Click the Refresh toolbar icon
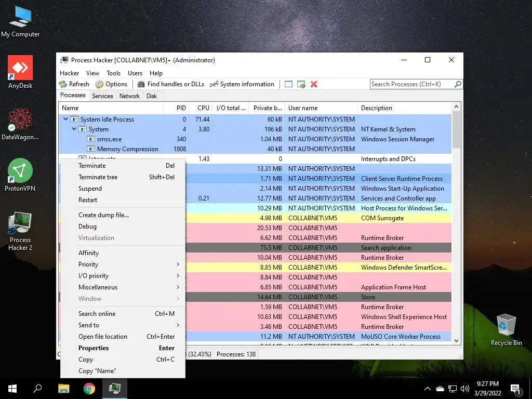Viewport: 532px width, 399px height. [63, 84]
